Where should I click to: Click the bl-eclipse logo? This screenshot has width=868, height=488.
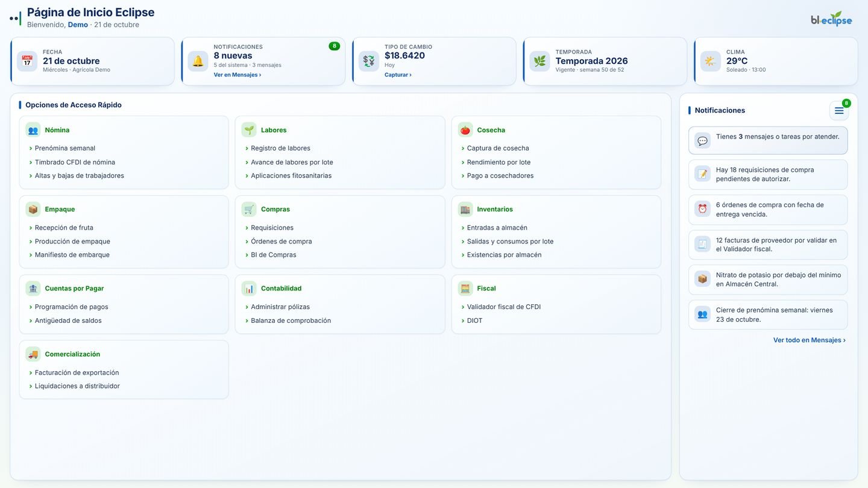coord(831,19)
